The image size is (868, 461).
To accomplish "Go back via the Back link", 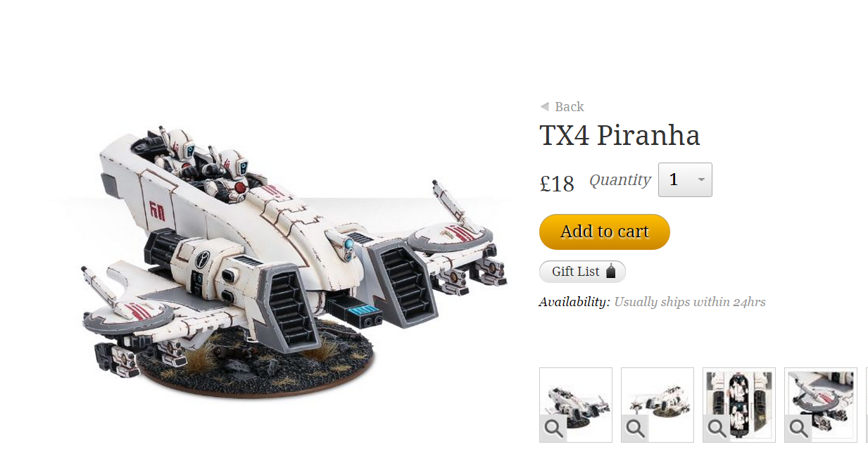I will [x=562, y=106].
